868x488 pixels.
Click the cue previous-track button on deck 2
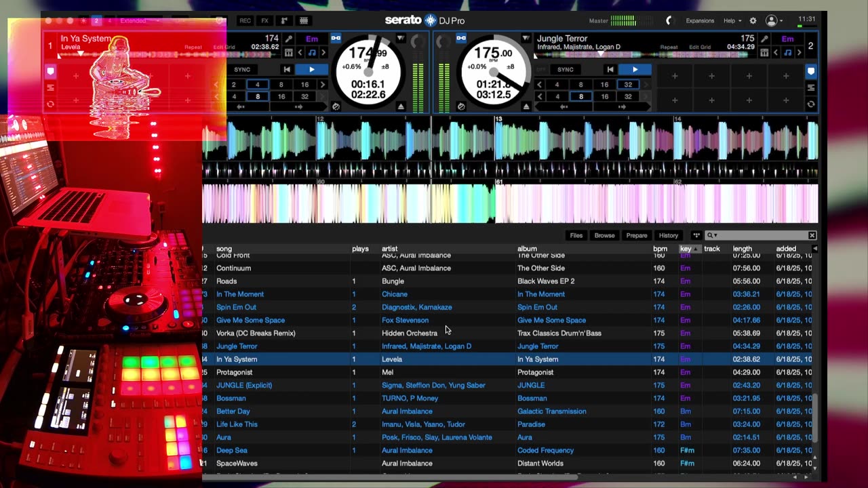(610, 69)
